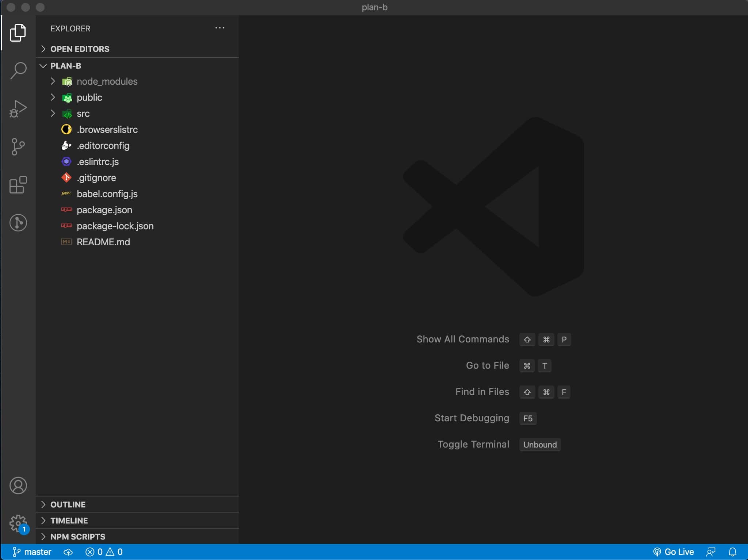Click the cloud publish icon next to master
The width and height of the screenshot is (748, 560).
pyautogui.click(x=68, y=552)
